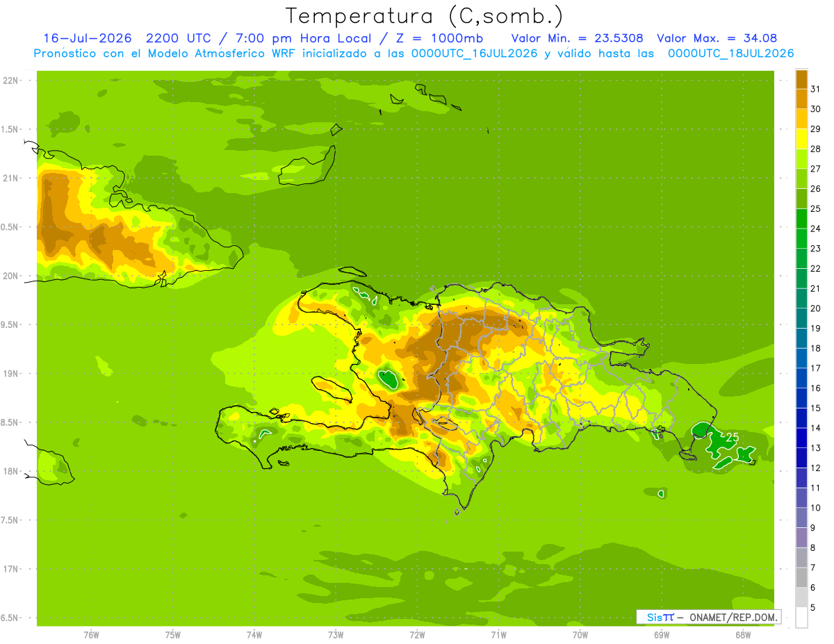Click the '22N' latitude label

coord(11,80)
